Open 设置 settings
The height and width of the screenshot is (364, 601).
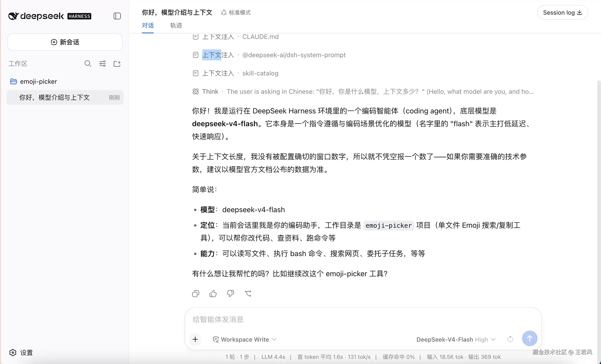21,353
